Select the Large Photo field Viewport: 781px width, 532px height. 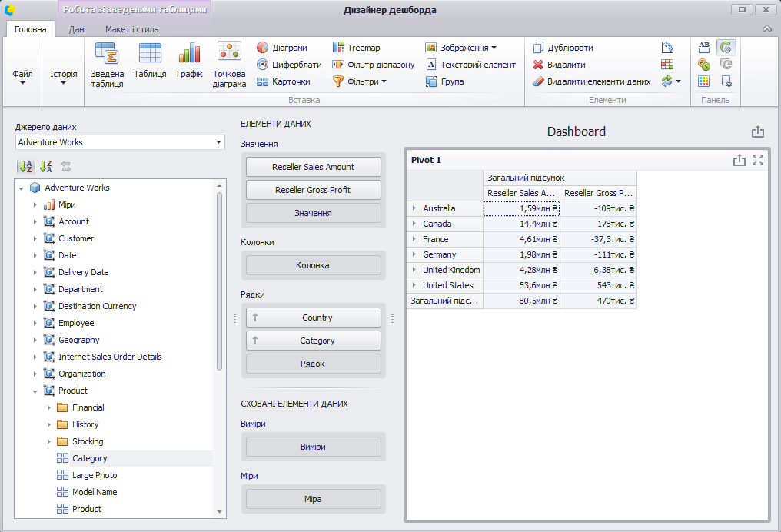[95, 475]
